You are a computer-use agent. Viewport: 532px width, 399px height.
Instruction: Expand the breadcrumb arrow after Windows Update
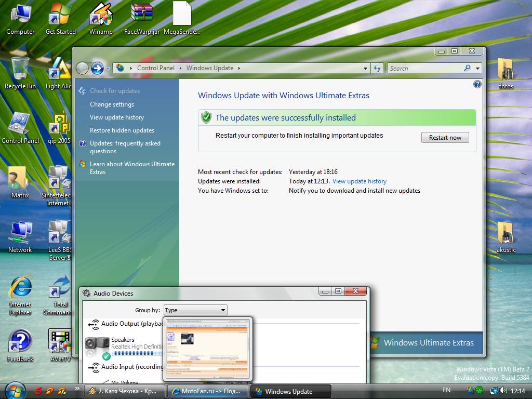(x=239, y=68)
